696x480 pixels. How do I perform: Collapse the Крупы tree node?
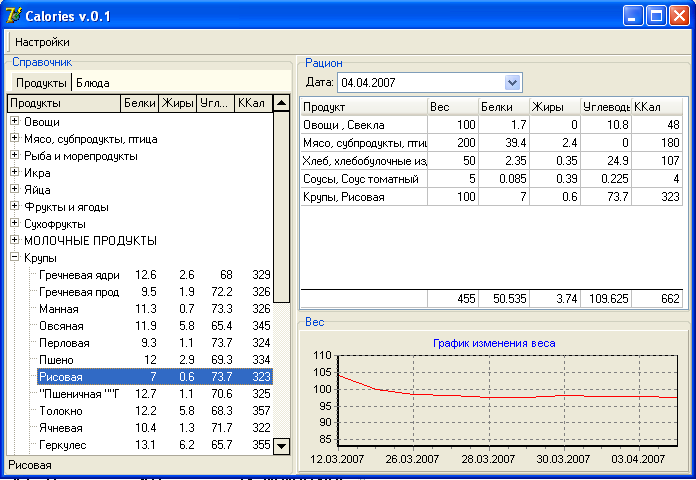(x=15, y=257)
